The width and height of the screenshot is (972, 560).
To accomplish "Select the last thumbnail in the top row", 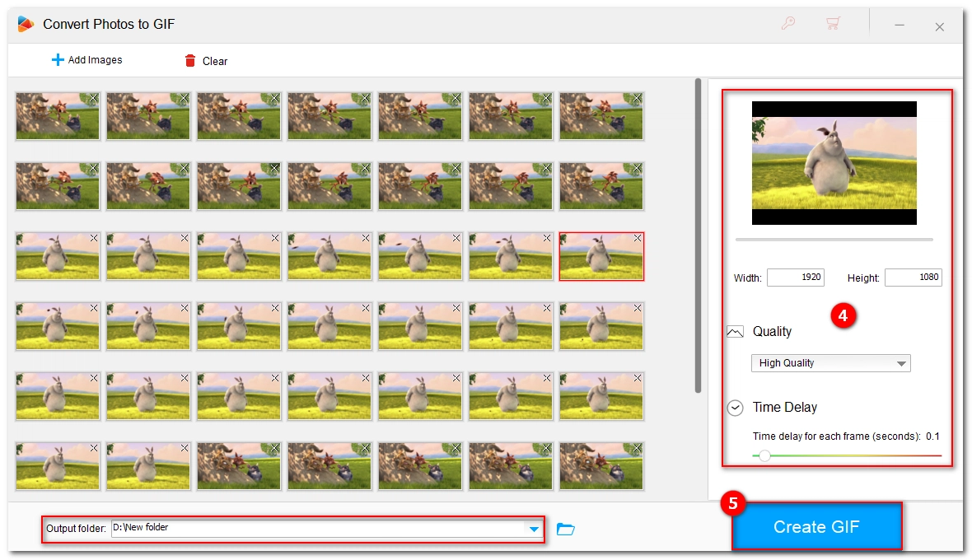I will tap(601, 116).
